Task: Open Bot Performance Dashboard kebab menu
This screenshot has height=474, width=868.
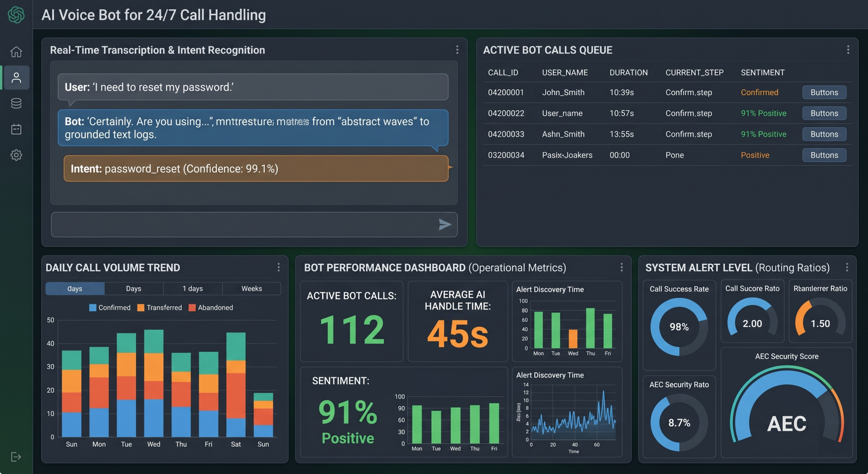Action: click(622, 267)
